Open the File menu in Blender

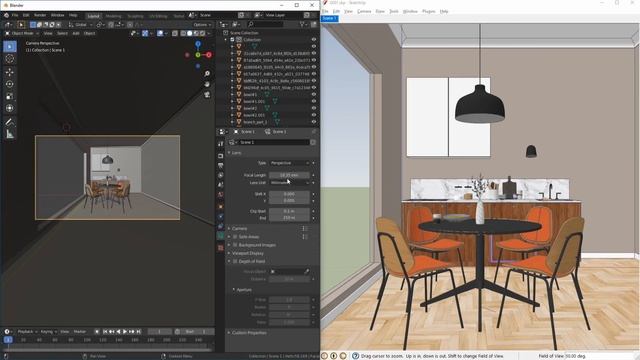(15, 15)
